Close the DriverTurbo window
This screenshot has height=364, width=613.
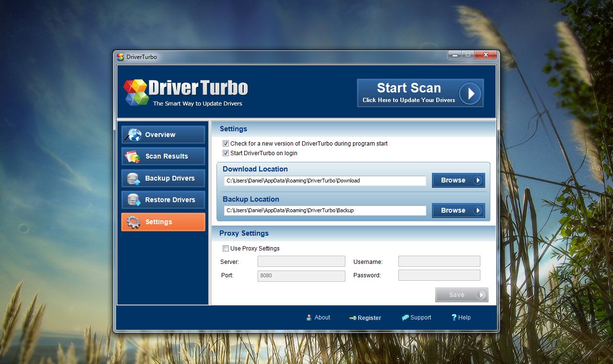486,55
